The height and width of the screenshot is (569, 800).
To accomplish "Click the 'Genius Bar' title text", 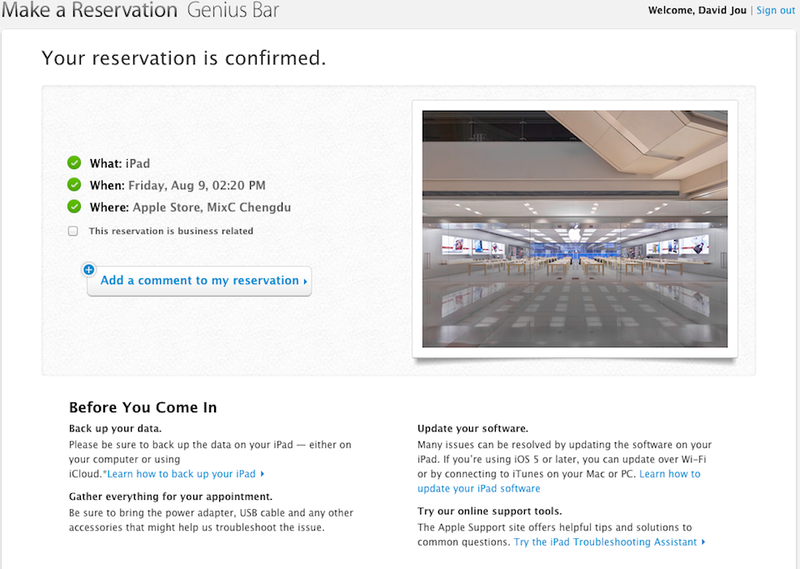I will coord(233,10).
